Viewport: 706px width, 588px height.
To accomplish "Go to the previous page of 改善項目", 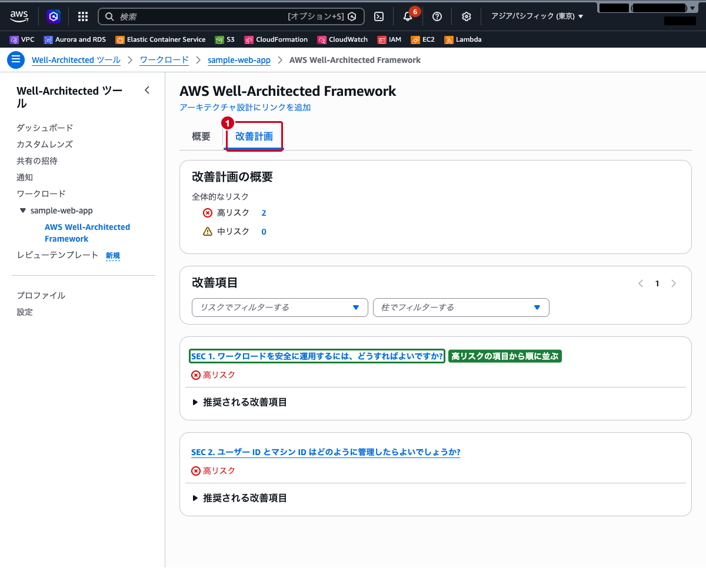I will (641, 283).
